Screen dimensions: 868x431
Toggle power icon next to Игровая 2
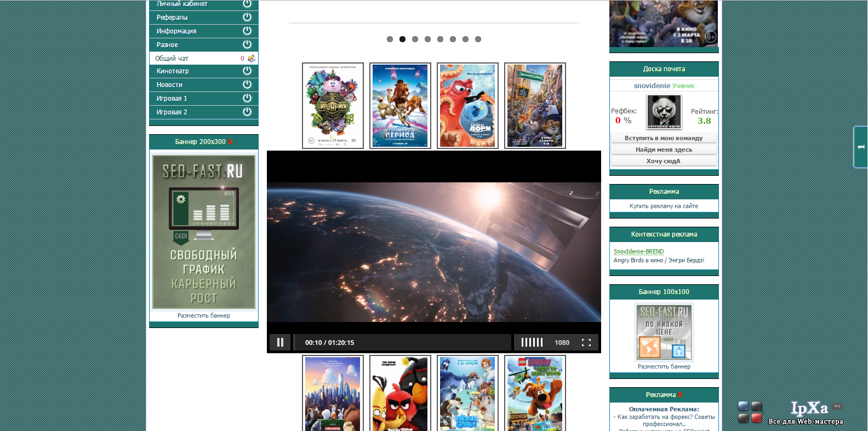[x=247, y=112]
